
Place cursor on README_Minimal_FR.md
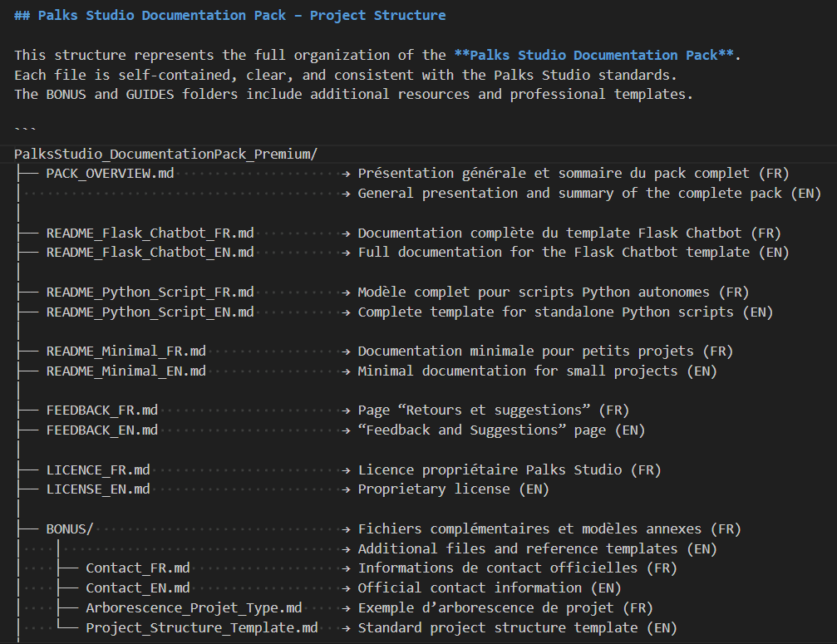point(126,351)
